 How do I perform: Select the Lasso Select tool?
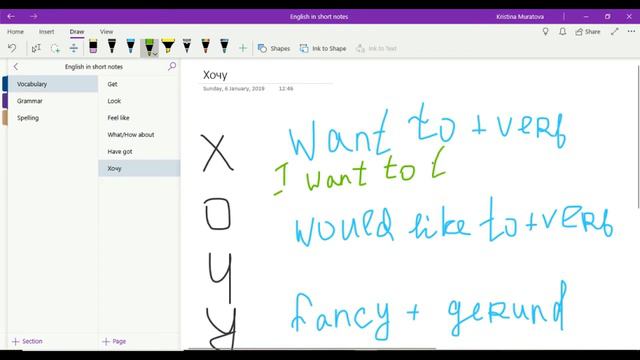(x=55, y=48)
